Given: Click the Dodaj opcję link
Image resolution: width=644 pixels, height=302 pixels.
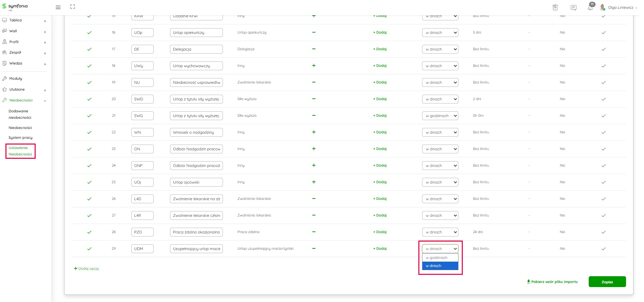Looking at the screenshot, I should 87,268.
